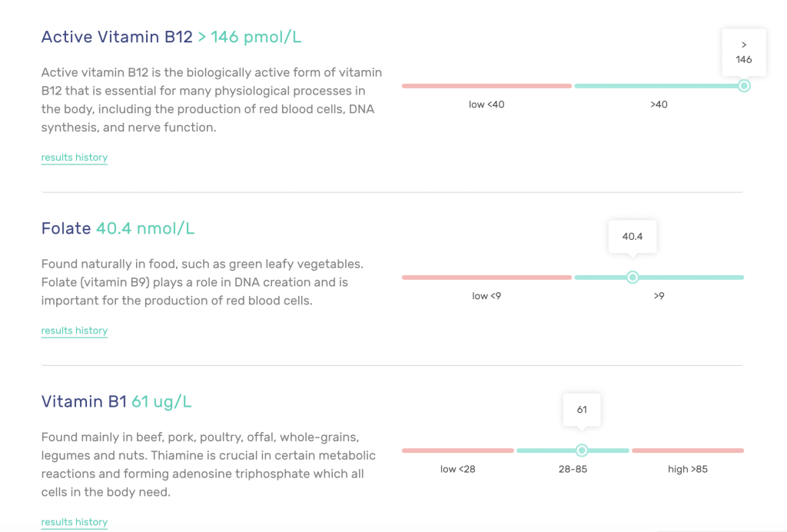Click the 'high >85' range label
This screenshot has height=532, width=787.
pyautogui.click(x=687, y=469)
